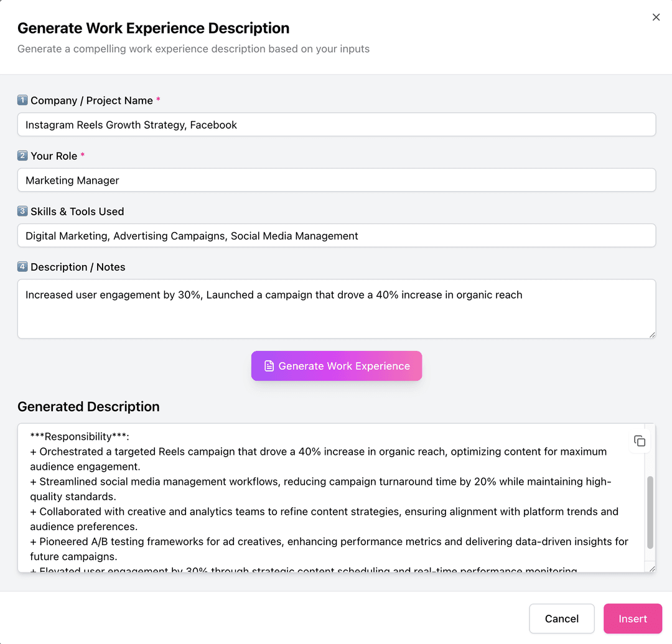The height and width of the screenshot is (644, 672).
Task: Click the '***Responsibility***:' line
Action: click(x=80, y=437)
